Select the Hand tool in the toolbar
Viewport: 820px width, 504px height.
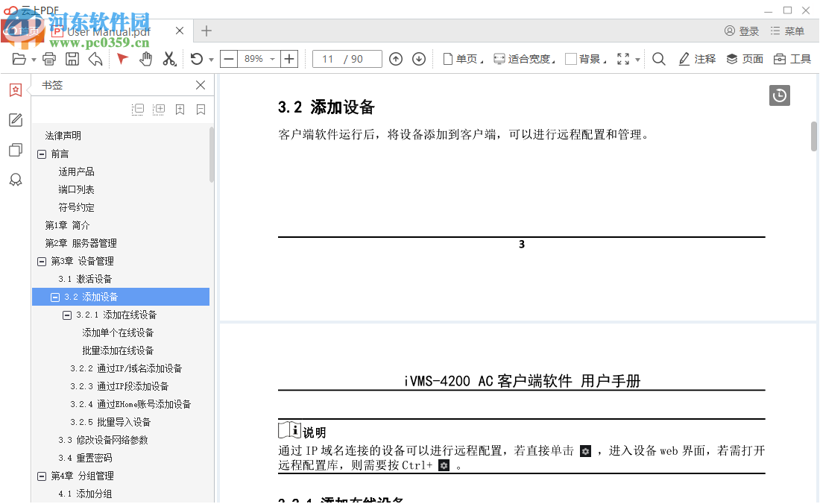tap(147, 58)
